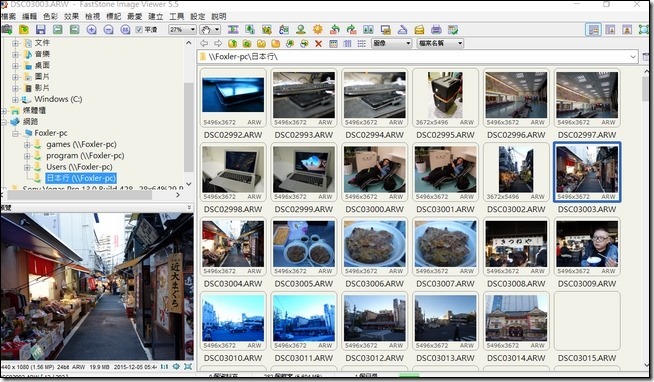Expand the Windows (C:) drive node
This screenshot has width=654, height=382.
15,99
